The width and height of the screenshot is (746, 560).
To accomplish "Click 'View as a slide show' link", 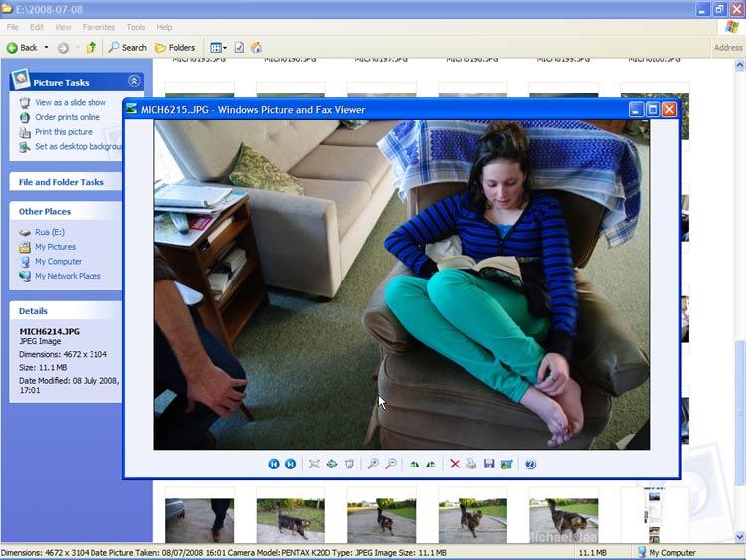I will 70,102.
